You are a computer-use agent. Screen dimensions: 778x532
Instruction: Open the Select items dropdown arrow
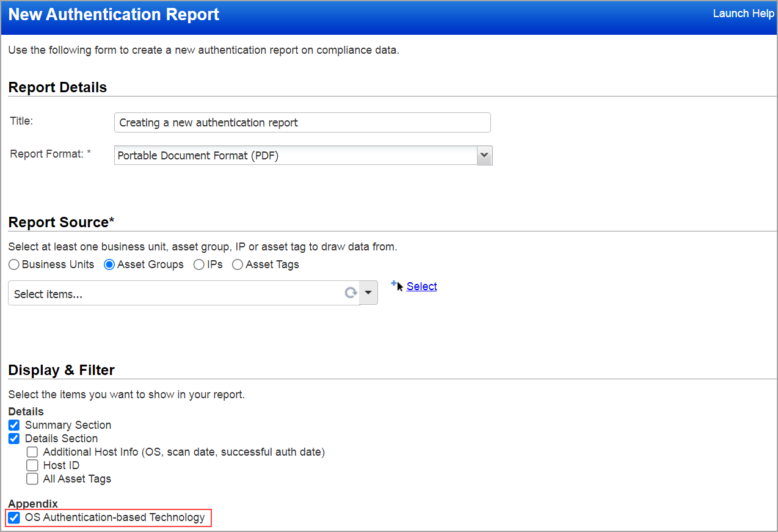pos(368,293)
